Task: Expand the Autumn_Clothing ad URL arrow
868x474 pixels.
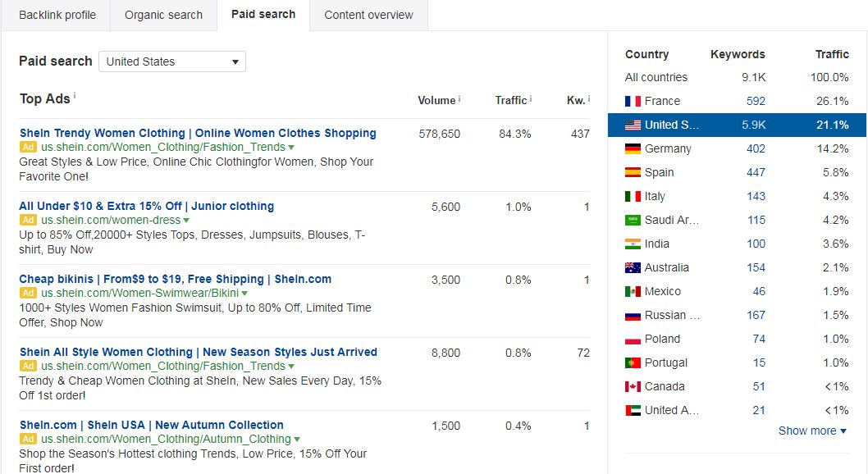Action: (297, 440)
